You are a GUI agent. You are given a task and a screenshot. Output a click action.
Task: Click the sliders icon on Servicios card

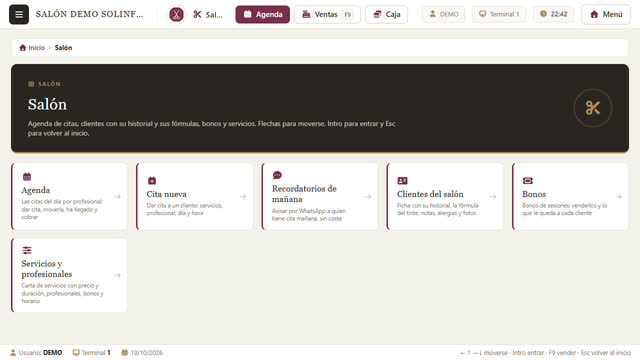[27, 250]
